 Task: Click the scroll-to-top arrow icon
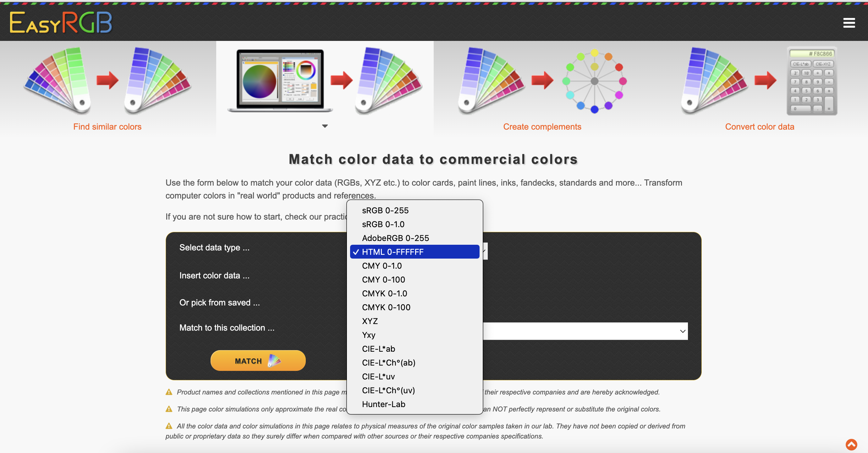(851, 445)
